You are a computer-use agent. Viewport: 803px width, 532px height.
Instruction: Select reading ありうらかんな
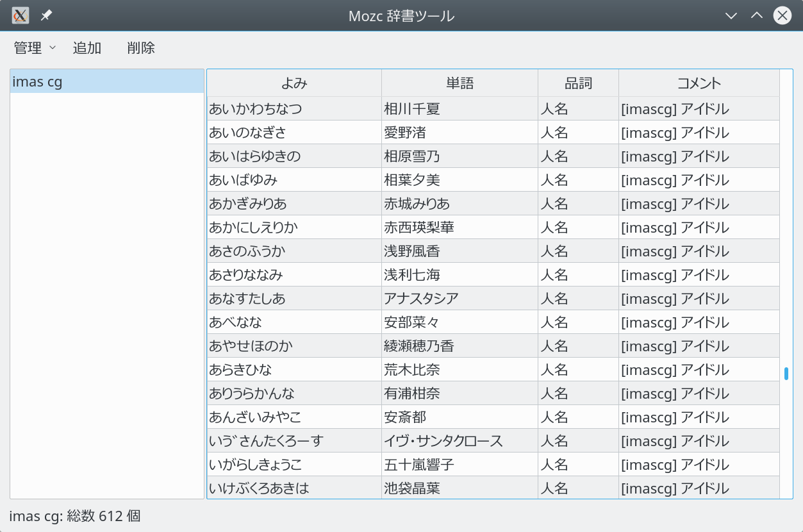[294, 394]
